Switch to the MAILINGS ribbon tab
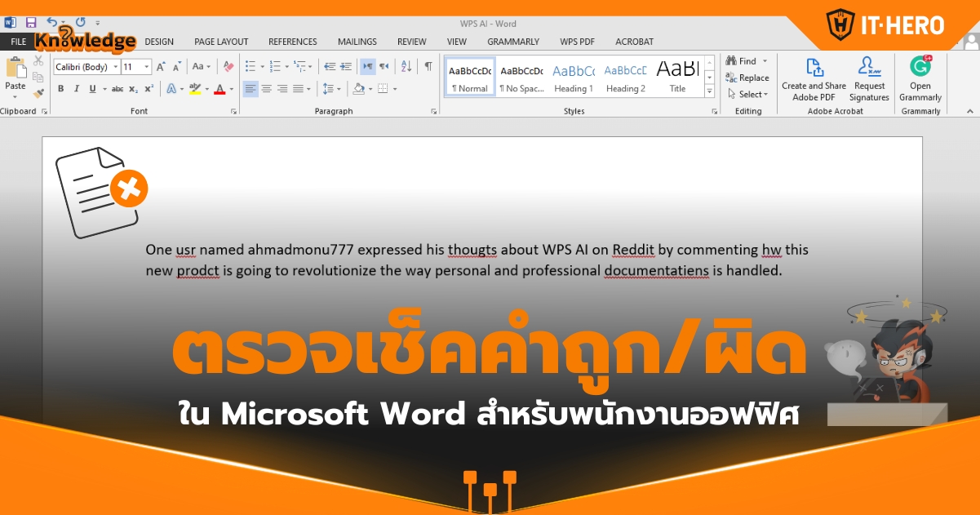The width and height of the screenshot is (980, 515). [x=357, y=42]
